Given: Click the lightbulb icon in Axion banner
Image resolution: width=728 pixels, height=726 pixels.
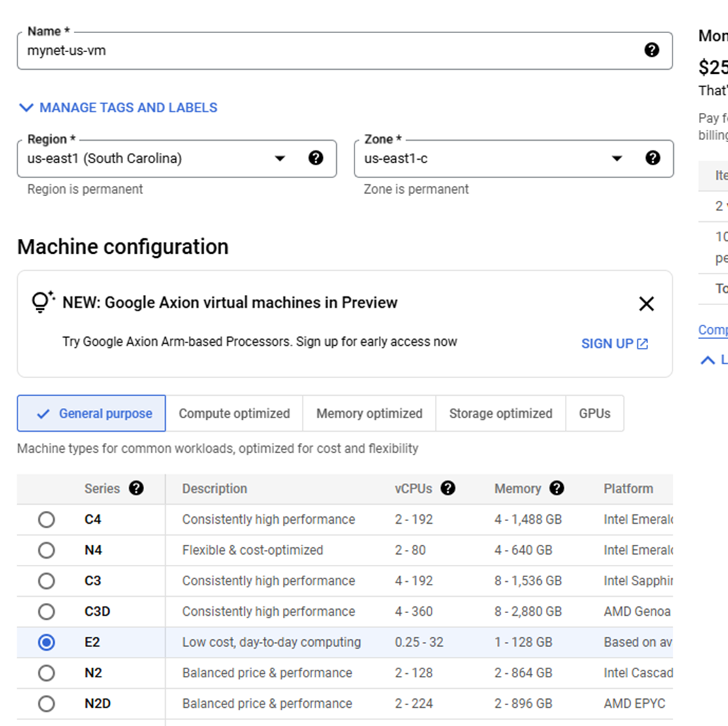Looking at the screenshot, I should point(43,302).
